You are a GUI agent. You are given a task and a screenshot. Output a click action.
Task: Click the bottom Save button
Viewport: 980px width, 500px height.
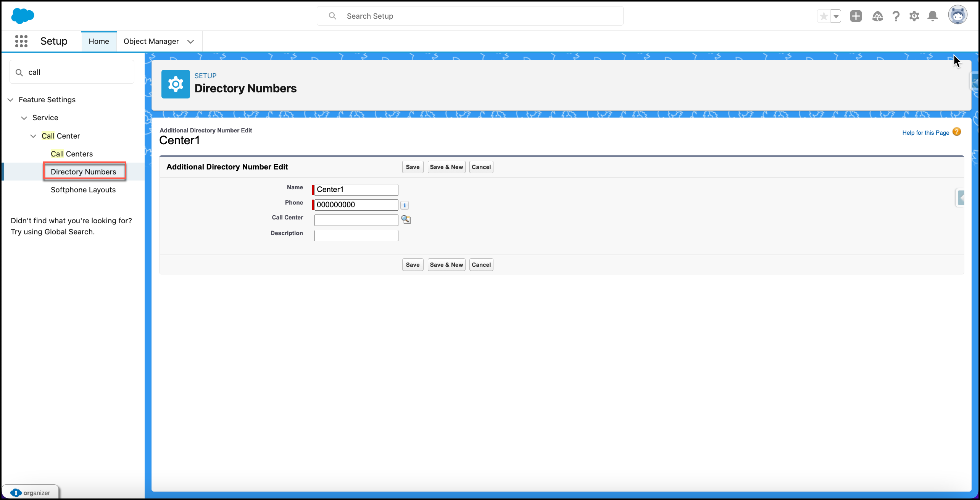click(413, 265)
